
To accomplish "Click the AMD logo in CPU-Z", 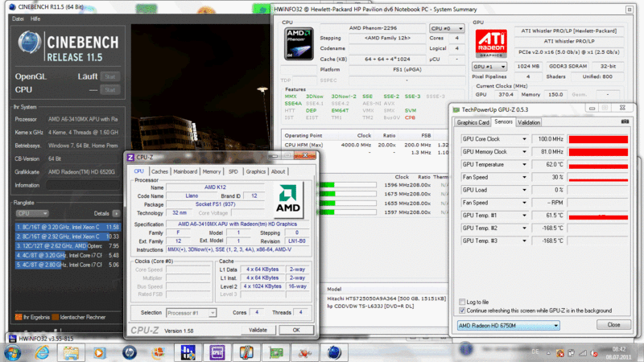I will click(x=287, y=195).
